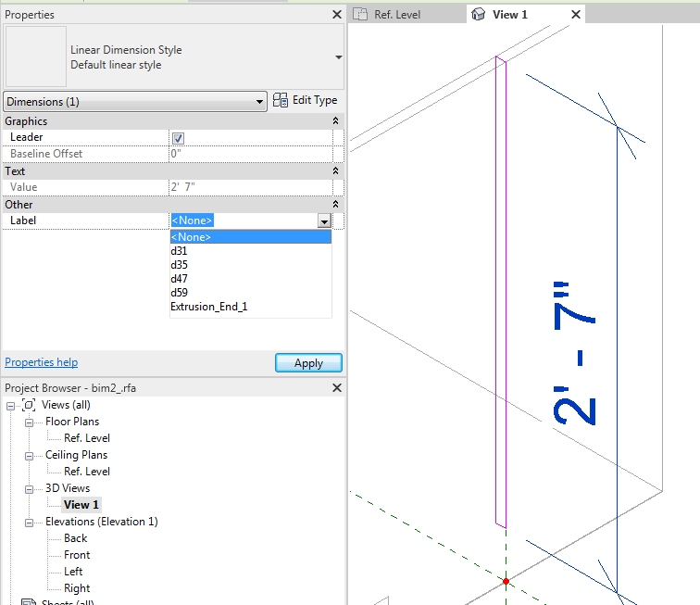Close the View 1 tab
The height and width of the screenshot is (605, 700).
576,15
